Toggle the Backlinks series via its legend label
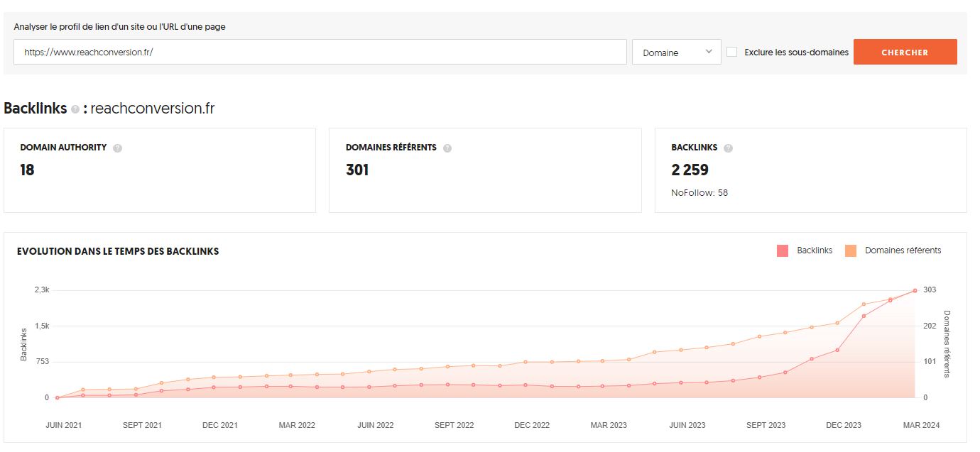Screen dimensions: 980x452 click(814, 250)
